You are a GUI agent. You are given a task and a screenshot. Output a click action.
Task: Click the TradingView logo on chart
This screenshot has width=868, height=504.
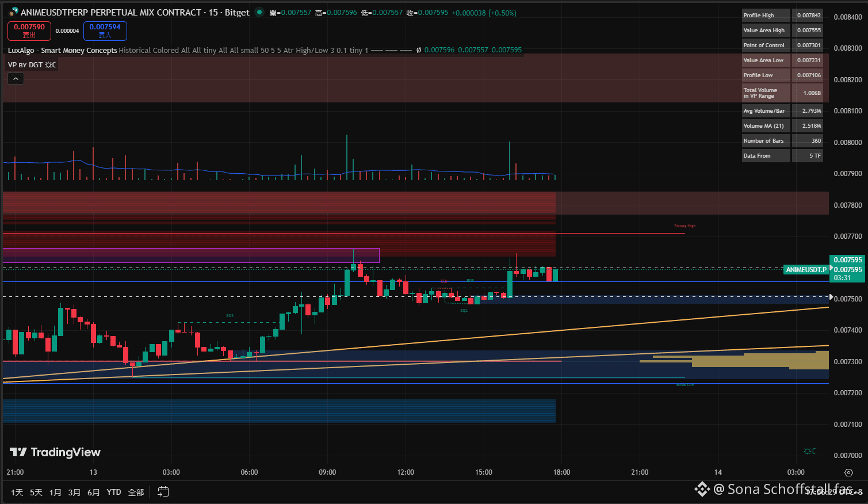55,452
